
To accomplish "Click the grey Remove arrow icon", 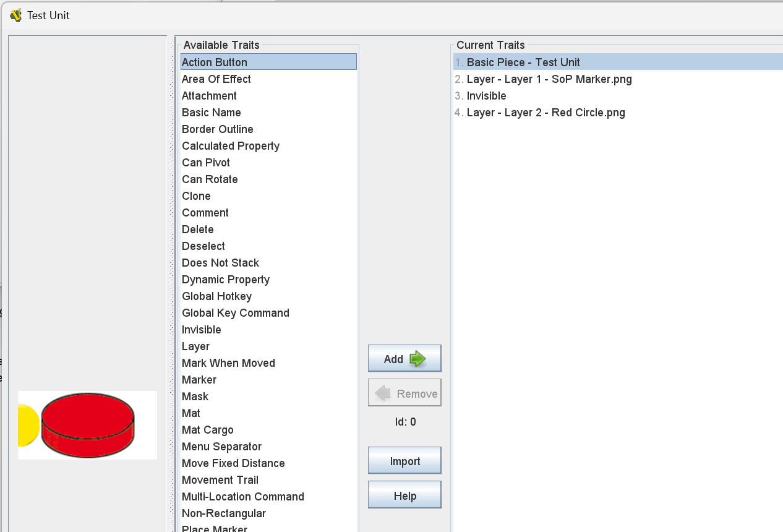I will point(383,393).
